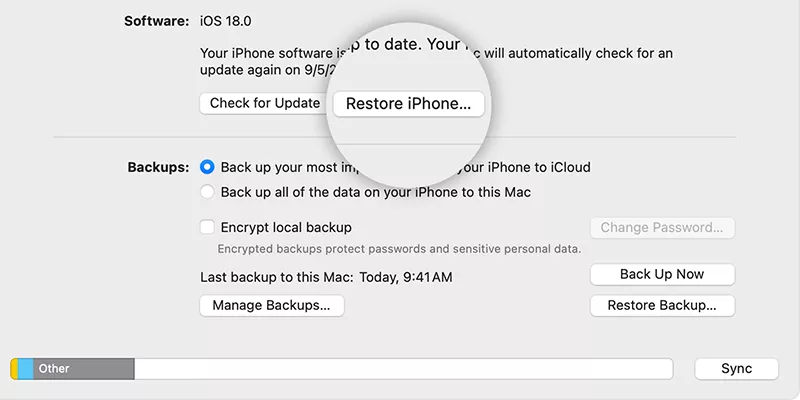The image size is (800, 400).
Task: Click the empty free-space area of storage bar
Action: point(400,369)
